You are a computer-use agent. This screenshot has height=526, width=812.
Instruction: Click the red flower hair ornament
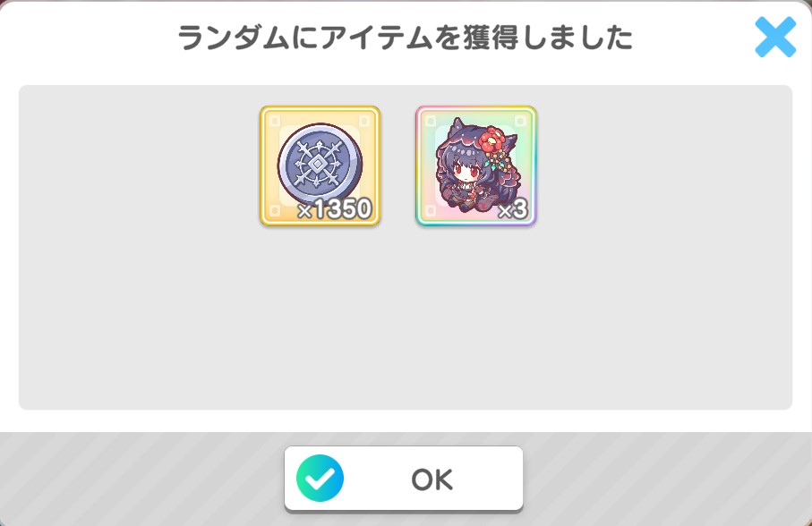pyautogui.click(x=492, y=140)
